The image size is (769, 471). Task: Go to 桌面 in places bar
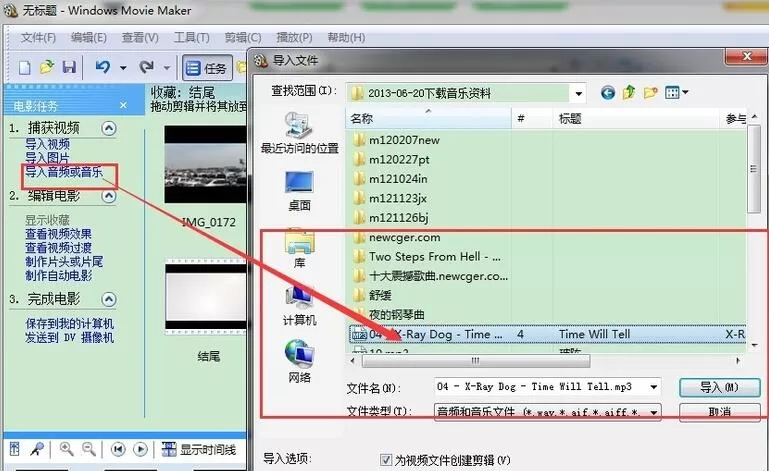pyautogui.click(x=300, y=191)
